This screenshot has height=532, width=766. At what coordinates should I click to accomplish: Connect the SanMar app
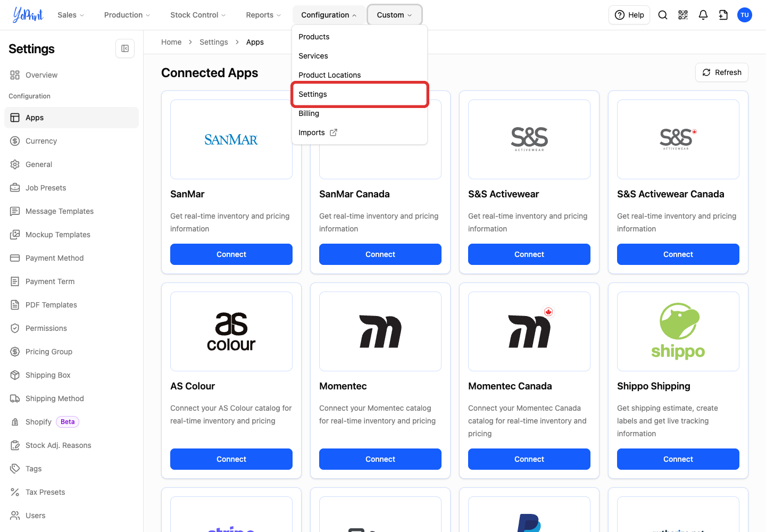coord(231,254)
